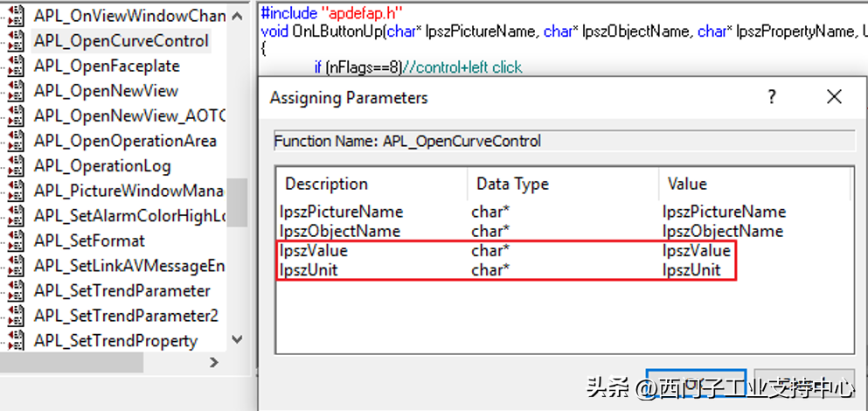Close the Assigning Parameters dialog
The height and width of the screenshot is (411, 868).
tap(834, 97)
